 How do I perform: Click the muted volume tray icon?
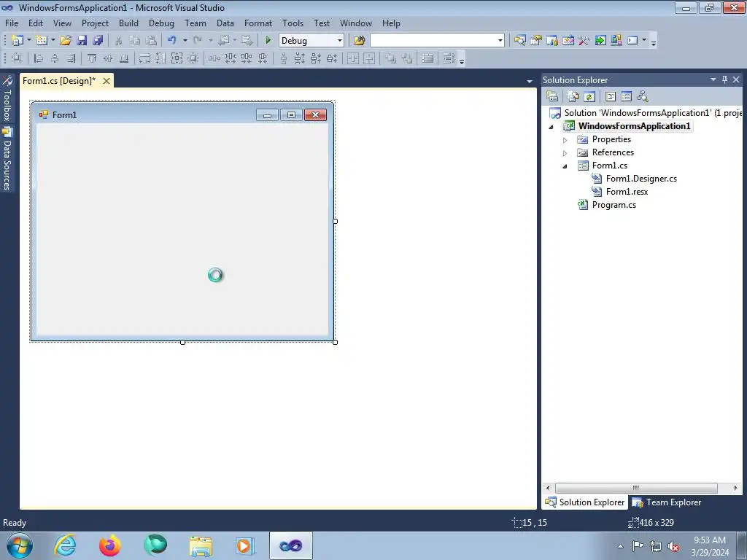(673, 546)
